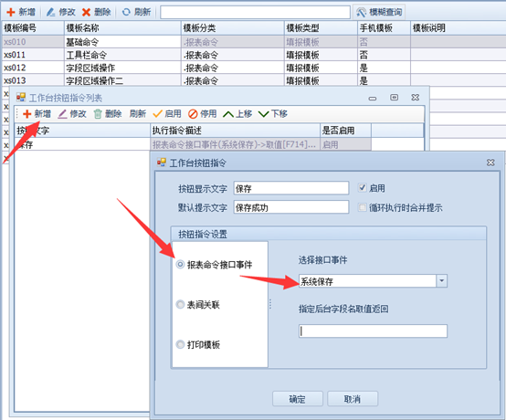Click the 启用 checkmark icon in command list toolbar
This screenshot has height=420, width=506.
click(x=157, y=114)
